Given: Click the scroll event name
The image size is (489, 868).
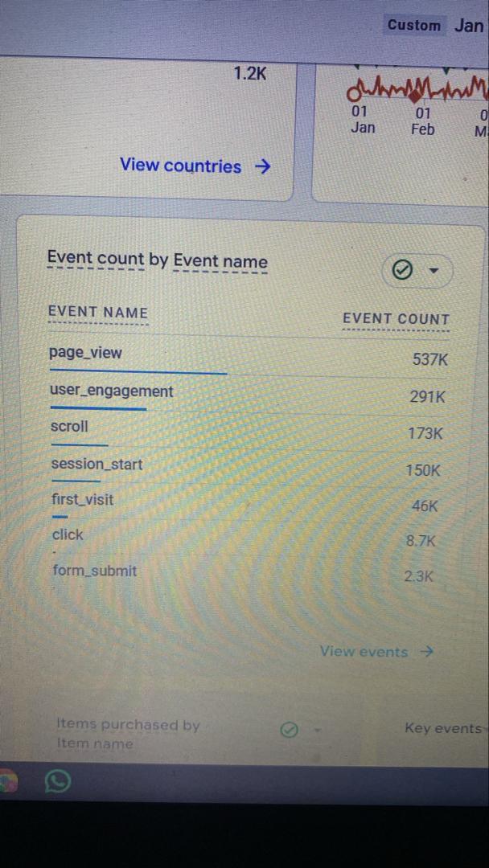Looking at the screenshot, I should tap(69, 427).
